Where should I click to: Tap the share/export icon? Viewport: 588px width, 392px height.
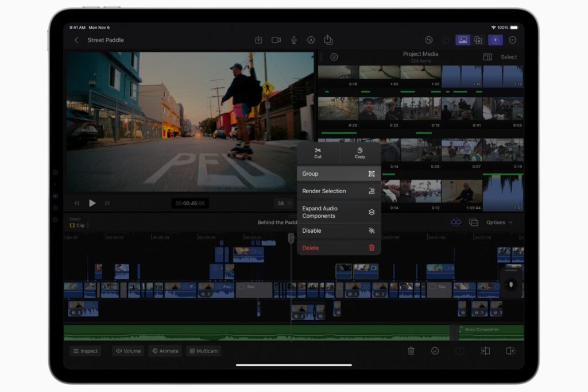328,40
